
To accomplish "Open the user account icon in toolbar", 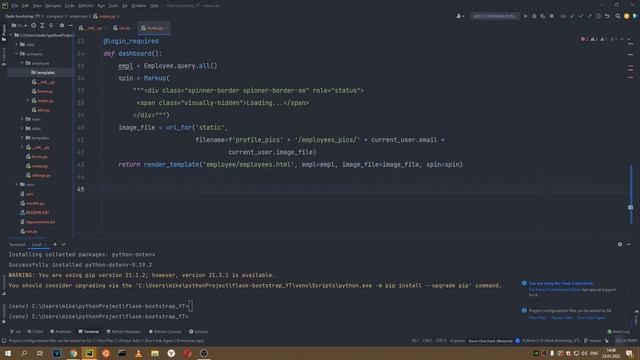I will click(460, 16).
